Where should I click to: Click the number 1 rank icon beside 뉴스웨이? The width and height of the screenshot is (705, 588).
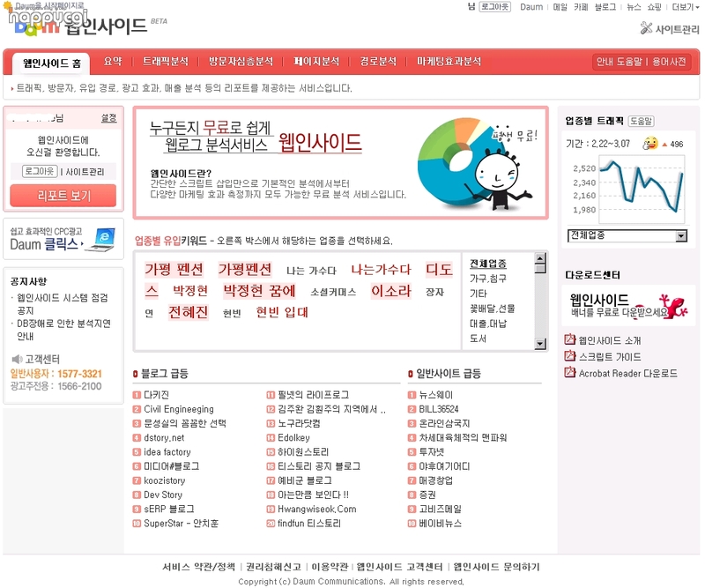click(412, 395)
